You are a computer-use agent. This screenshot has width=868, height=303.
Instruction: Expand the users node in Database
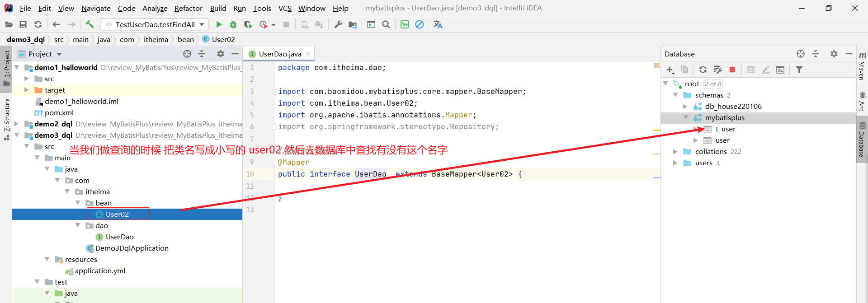(675, 163)
